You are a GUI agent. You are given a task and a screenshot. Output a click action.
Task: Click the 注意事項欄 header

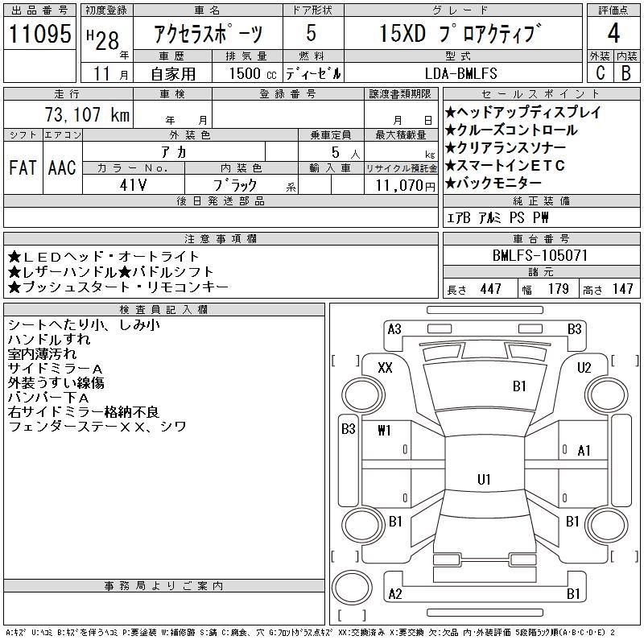point(221,238)
